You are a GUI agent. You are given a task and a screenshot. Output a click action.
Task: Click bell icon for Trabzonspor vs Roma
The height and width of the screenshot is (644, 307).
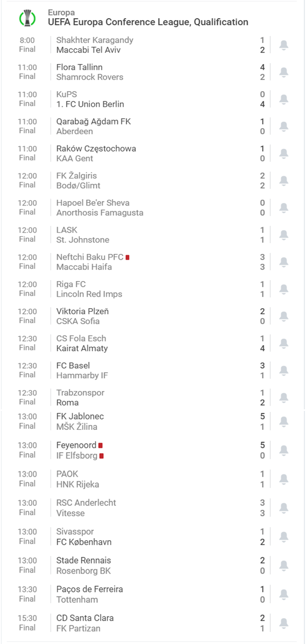click(x=284, y=397)
